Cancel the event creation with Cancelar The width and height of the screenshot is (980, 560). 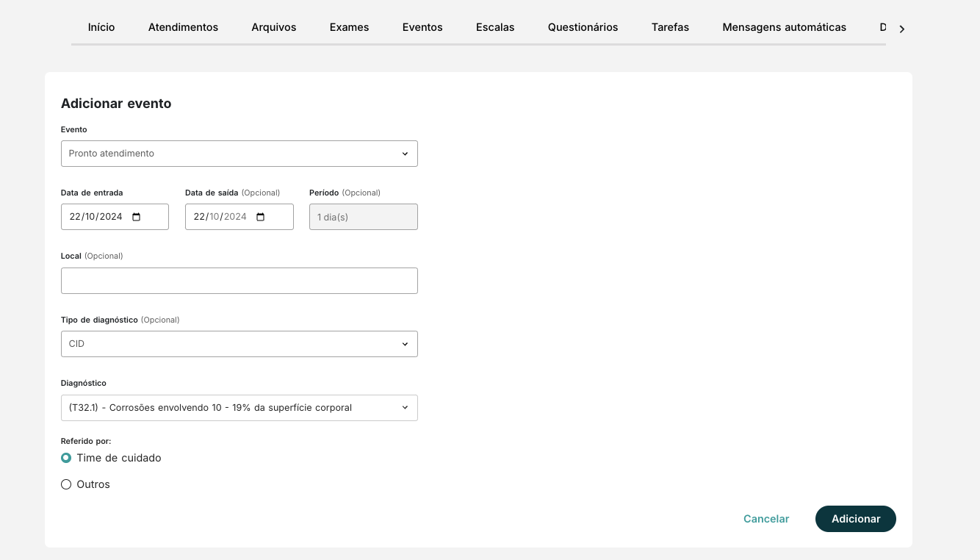click(766, 519)
